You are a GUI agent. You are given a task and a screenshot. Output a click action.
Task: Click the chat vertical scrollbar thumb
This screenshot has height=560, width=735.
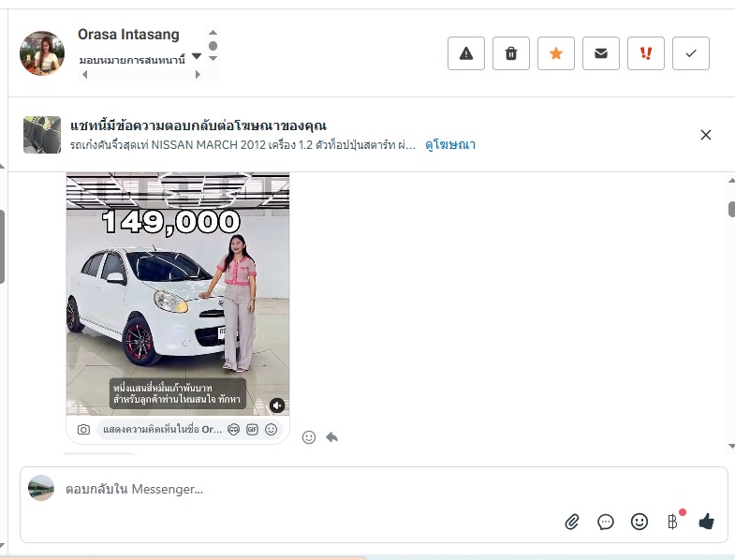tap(731, 209)
